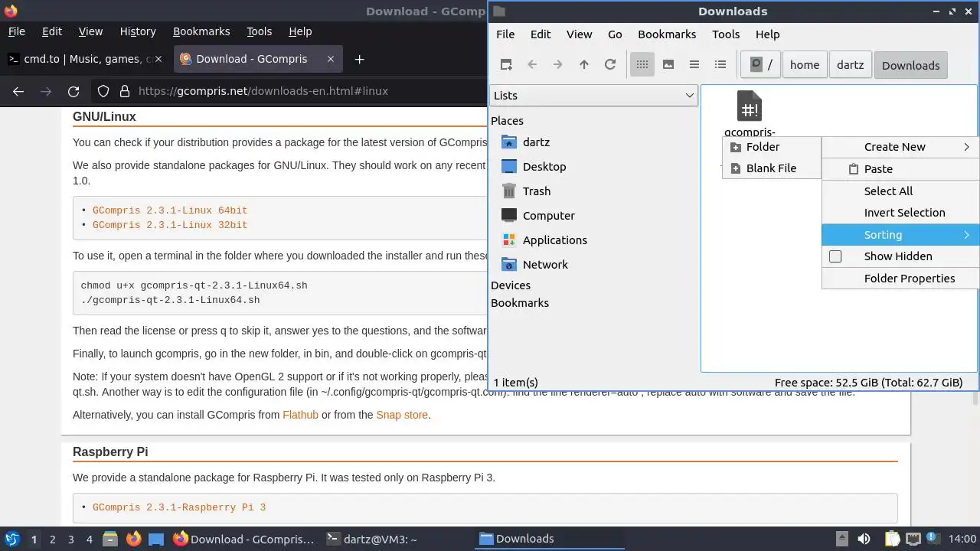Open Firefox Tools menu
Screen dimensions: 980x551
(x=260, y=31)
